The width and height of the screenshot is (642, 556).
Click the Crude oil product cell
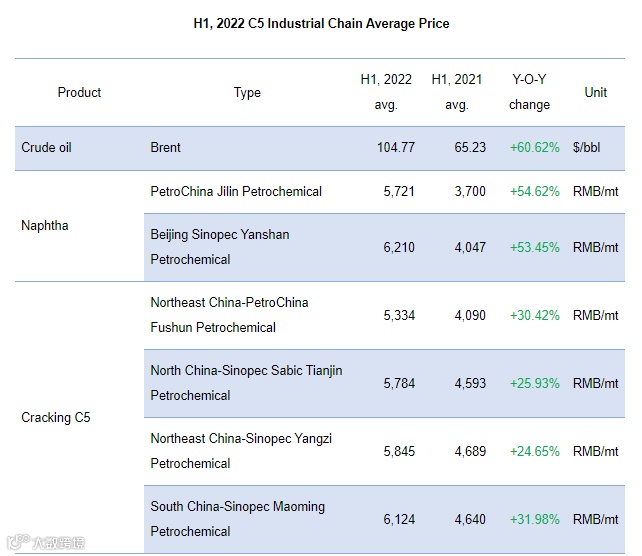pyautogui.click(x=46, y=147)
